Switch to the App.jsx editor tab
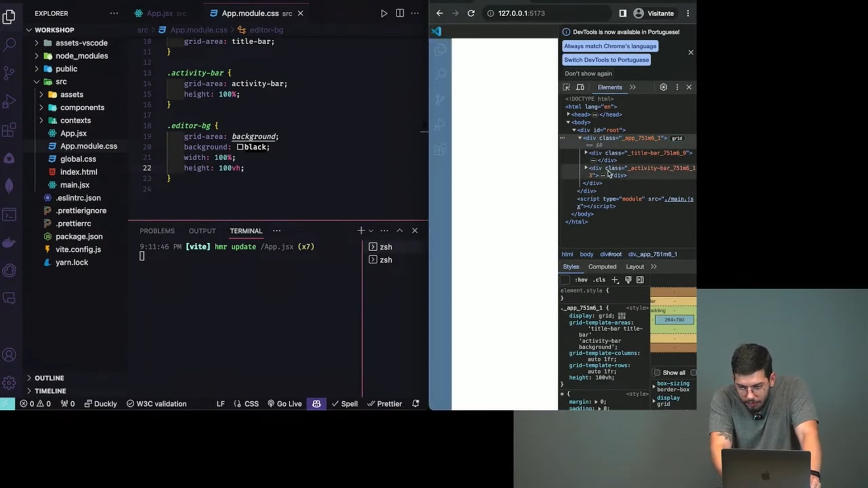The height and width of the screenshot is (488, 868). tap(159, 14)
